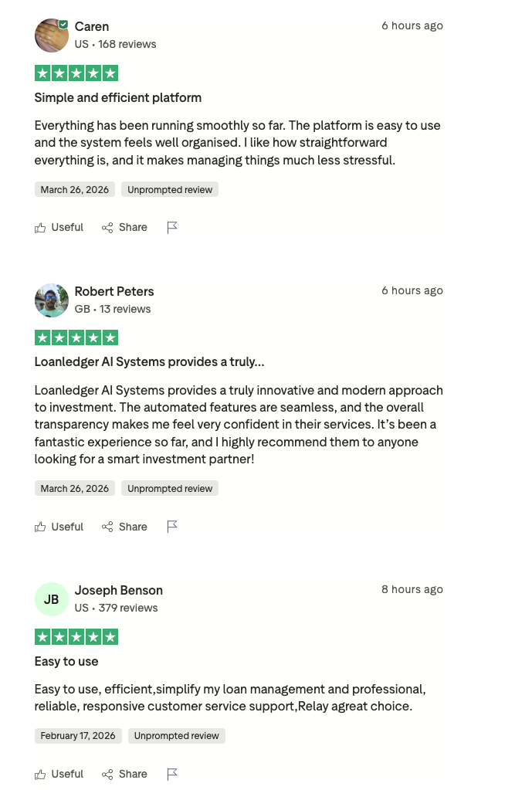Open Joseph Benson's profile name link
Screen dimensions: 532x790
point(119,590)
